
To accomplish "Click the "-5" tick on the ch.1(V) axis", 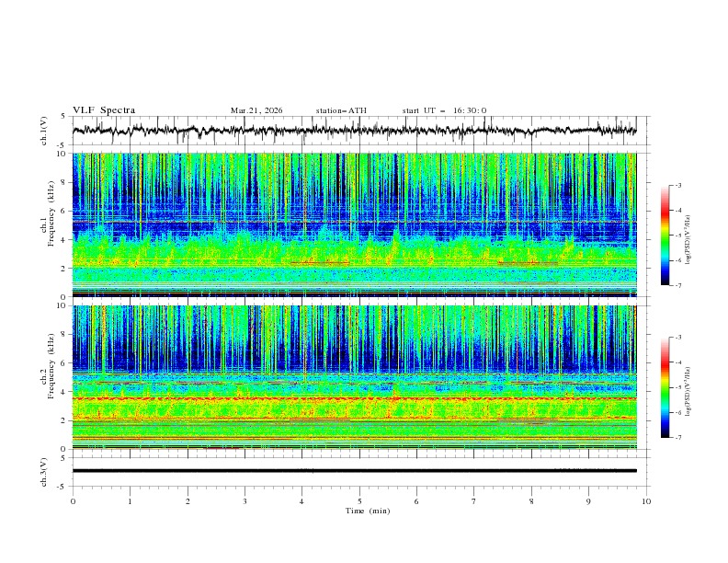I will click(62, 145).
